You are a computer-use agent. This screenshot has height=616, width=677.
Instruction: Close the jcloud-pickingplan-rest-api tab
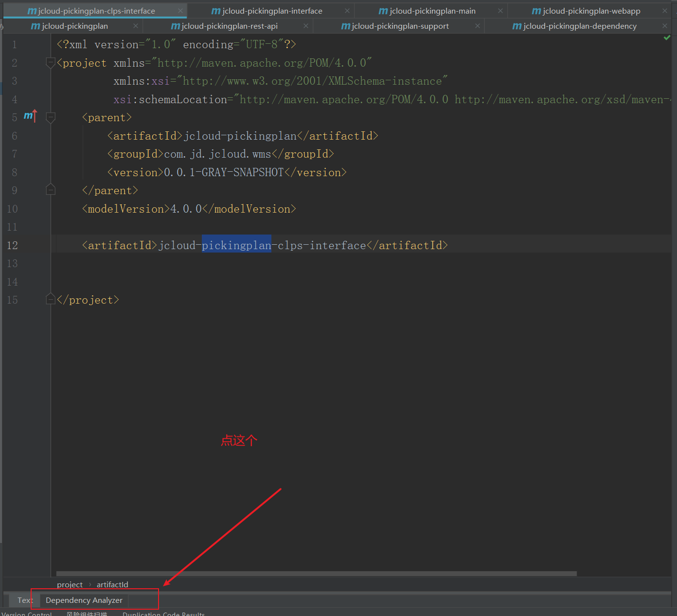pyautogui.click(x=305, y=26)
